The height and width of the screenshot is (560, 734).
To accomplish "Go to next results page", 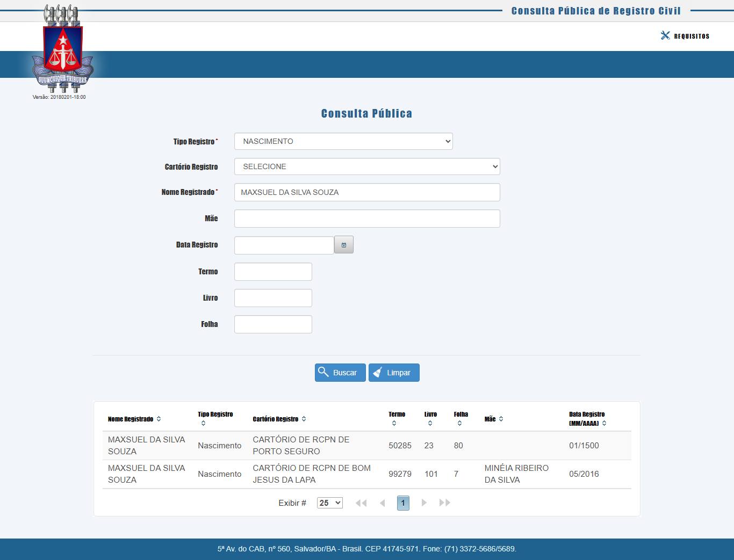I will point(424,503).
